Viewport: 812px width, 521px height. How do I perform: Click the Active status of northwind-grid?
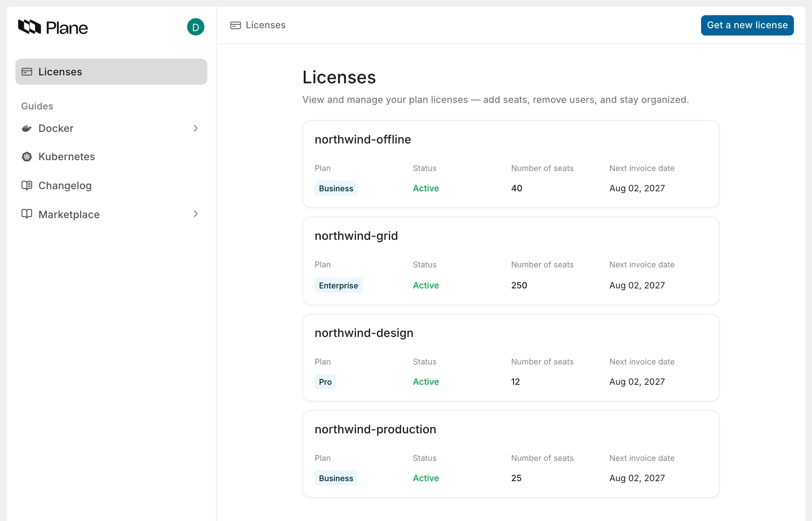tap(426, 285)
